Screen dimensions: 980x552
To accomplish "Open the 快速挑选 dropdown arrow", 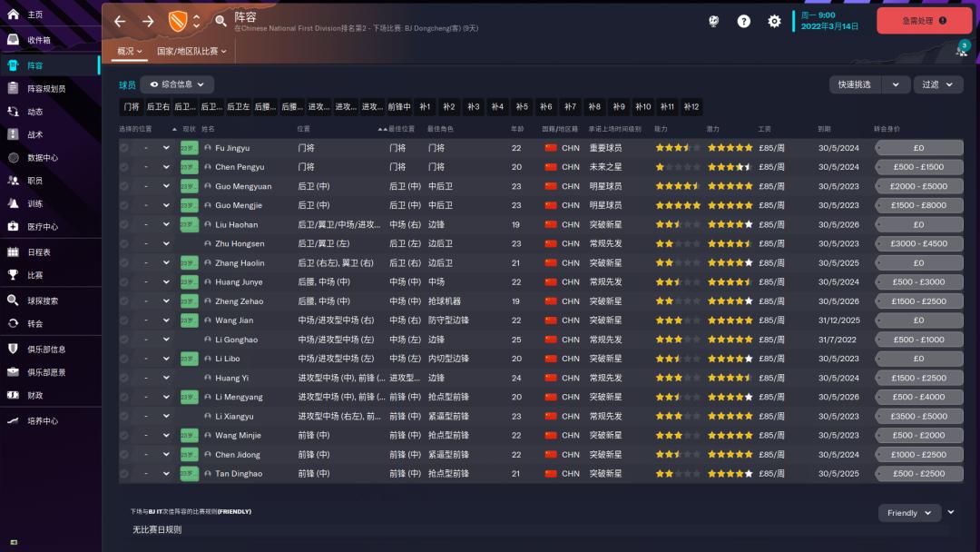I will pyautogui.click(x=896, y=84).
